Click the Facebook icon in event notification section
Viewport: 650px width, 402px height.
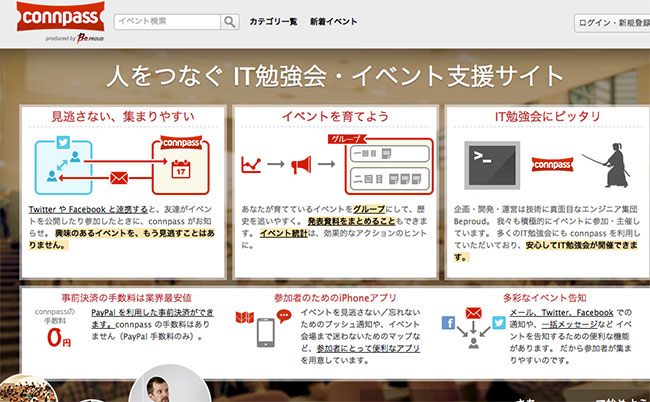pyautogui.click(x=448, y=322)
